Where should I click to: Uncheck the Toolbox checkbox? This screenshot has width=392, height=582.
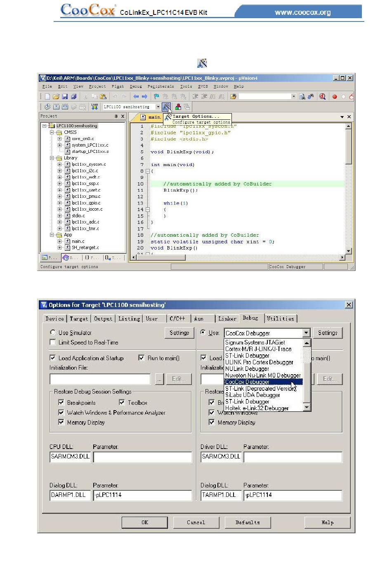pos(122,403)
